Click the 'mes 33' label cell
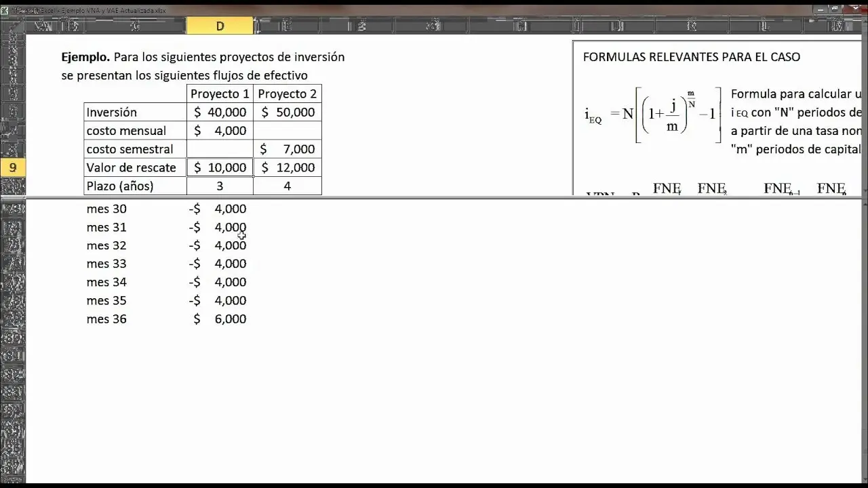Image resolution: width=868 pixels, height=488 pixels. 106,264
